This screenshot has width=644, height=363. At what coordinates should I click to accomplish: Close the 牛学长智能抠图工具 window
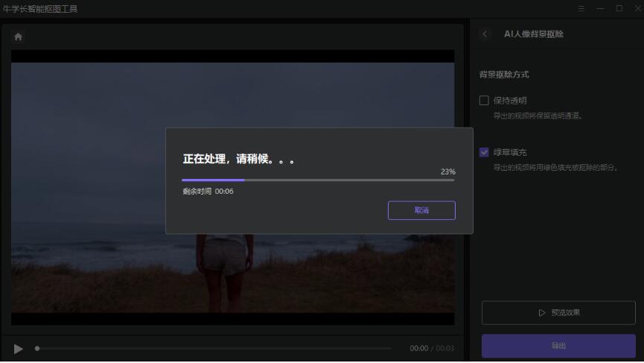point(635,8)
